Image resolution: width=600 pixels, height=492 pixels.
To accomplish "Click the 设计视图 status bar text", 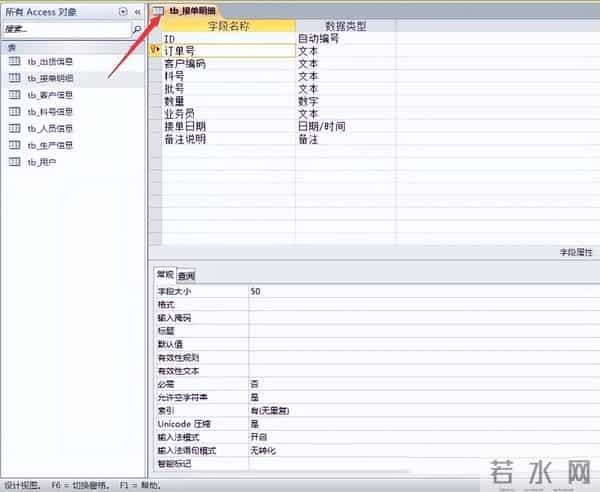I will (22, 485).
